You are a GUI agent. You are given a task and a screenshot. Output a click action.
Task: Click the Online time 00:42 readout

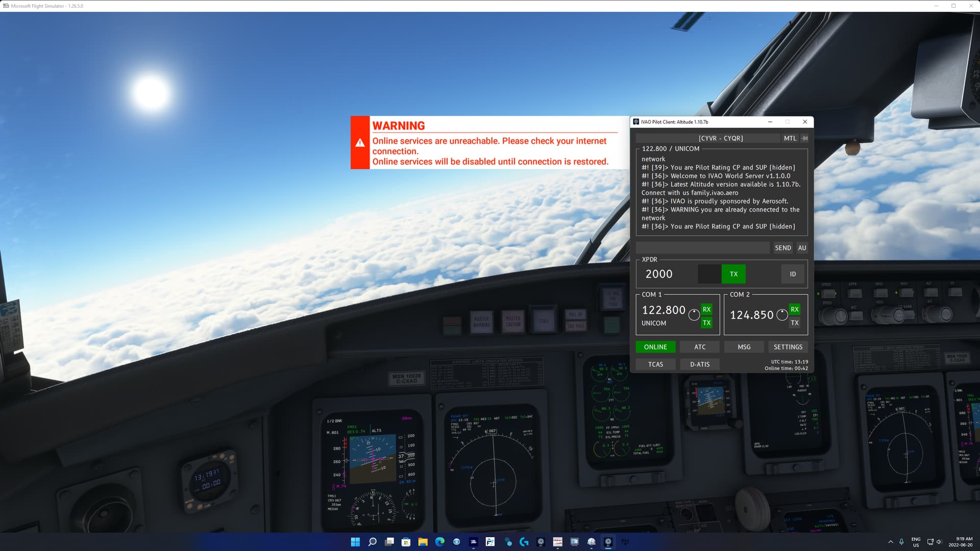[786, 368]
